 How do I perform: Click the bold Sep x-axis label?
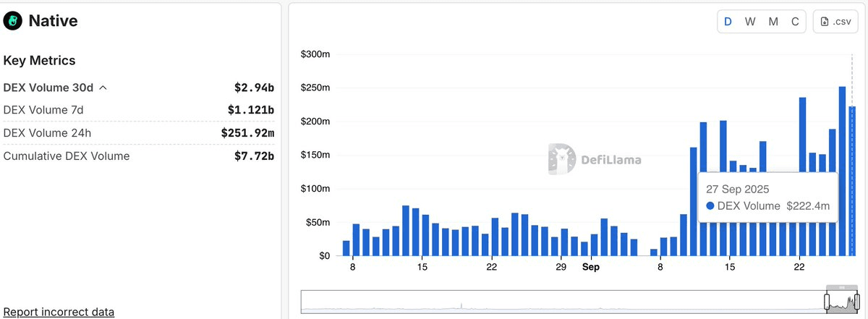592,267
